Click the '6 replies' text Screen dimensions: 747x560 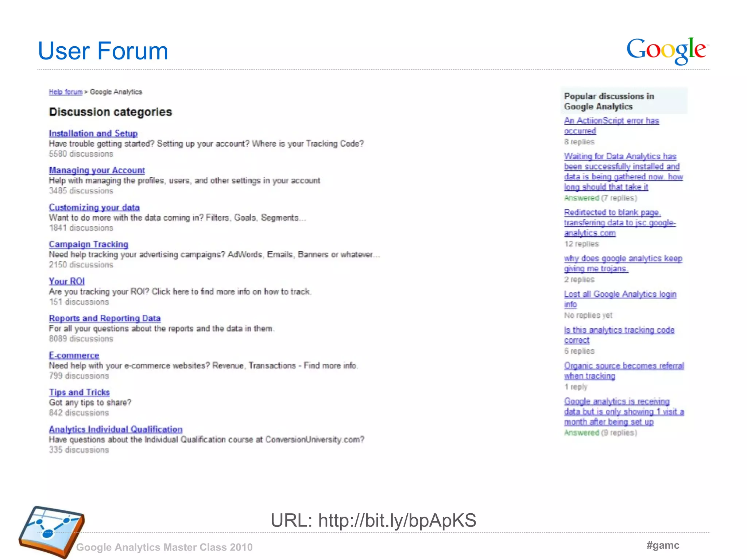(x=579, y=351)
